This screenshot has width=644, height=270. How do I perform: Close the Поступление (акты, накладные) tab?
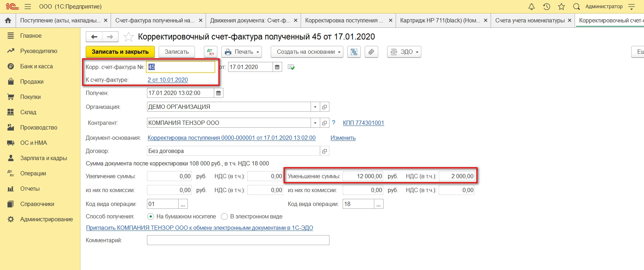point(106,21)
